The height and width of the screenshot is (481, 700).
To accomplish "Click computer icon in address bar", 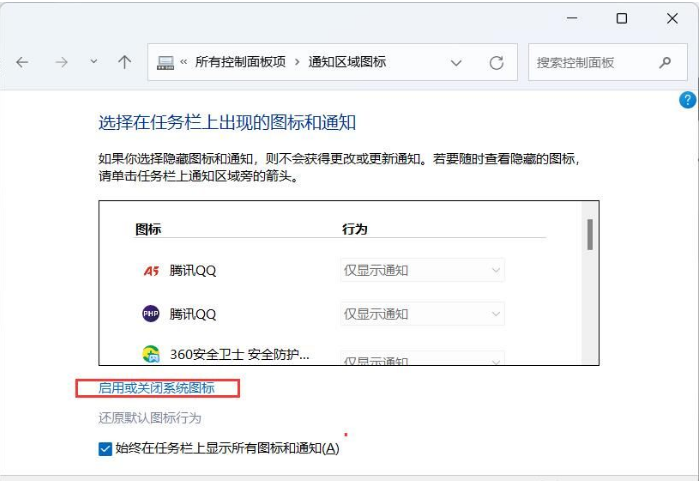I will point(166,62).
